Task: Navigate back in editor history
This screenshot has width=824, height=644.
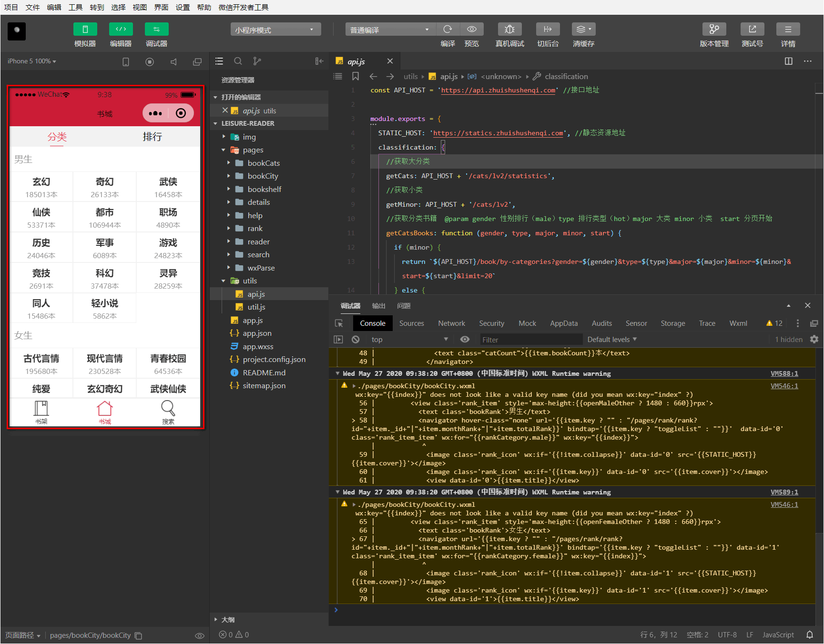Action: [373, 76]
